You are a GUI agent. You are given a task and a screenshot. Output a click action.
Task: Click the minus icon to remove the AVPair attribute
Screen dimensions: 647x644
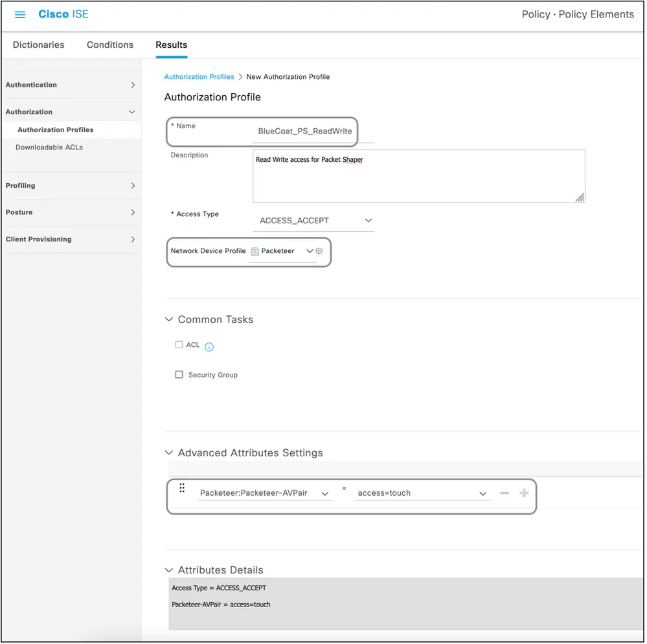point(505,493)
